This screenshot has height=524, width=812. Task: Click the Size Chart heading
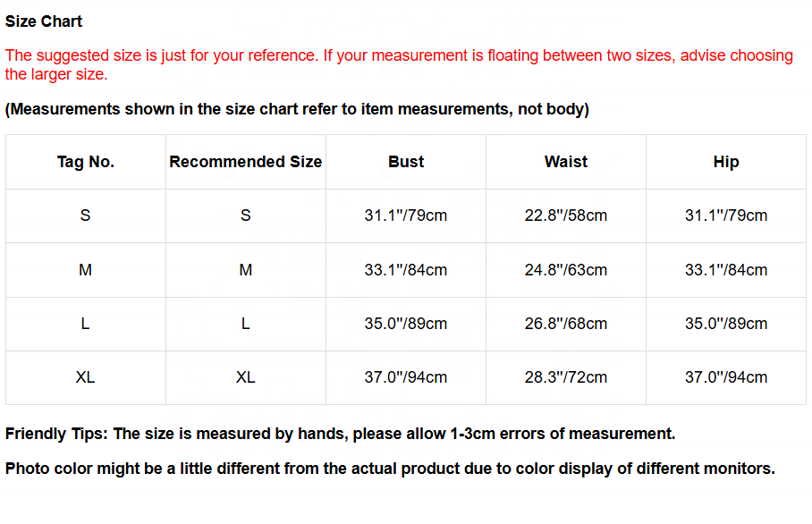point(44,21)
